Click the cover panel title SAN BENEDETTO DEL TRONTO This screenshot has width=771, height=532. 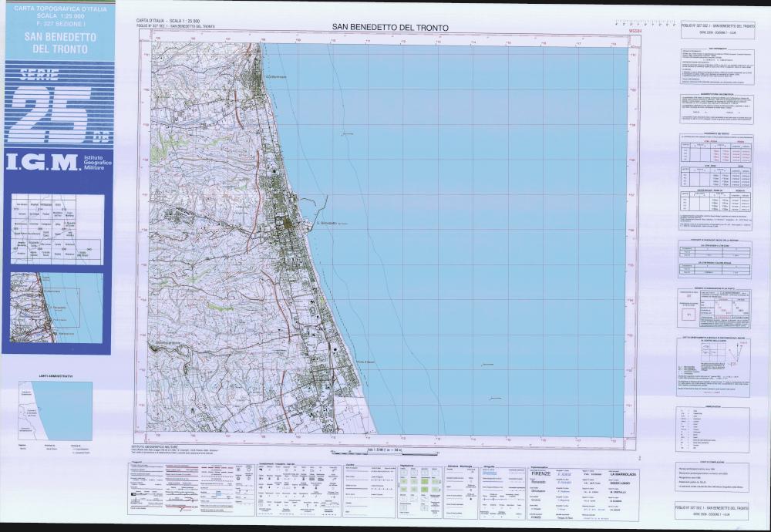tap(60, 42)
